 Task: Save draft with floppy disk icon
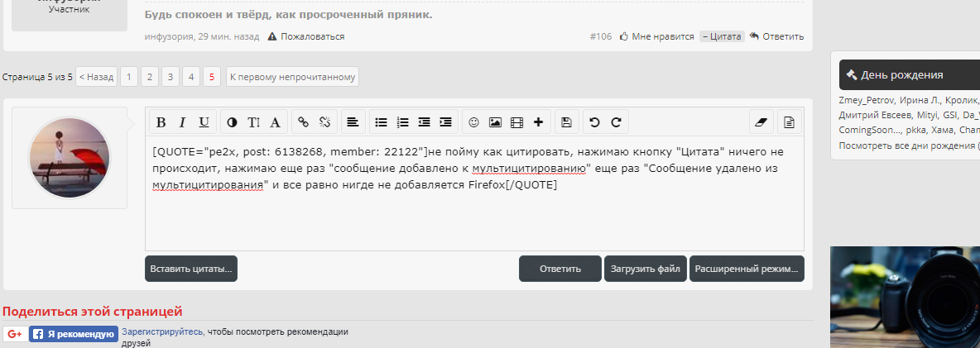[566, 122]
